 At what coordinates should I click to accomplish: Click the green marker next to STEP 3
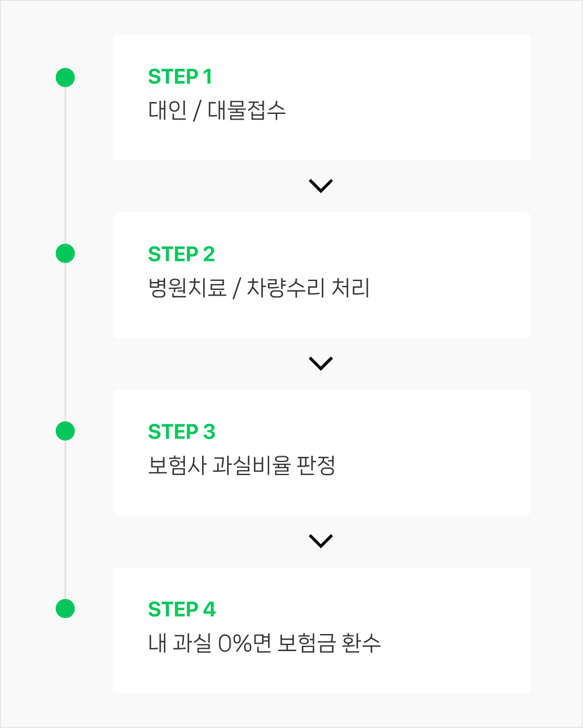65,431
